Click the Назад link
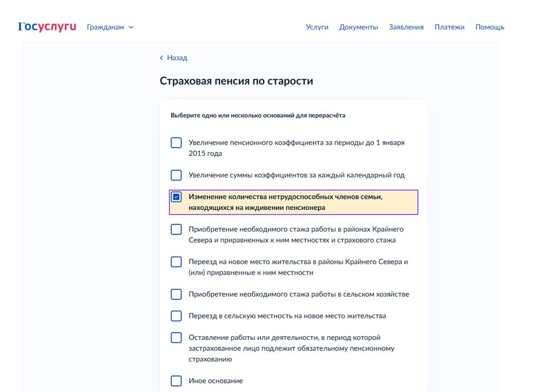Image resolution: width=538 pixels, height=392 pixels. tap(176, 58)
